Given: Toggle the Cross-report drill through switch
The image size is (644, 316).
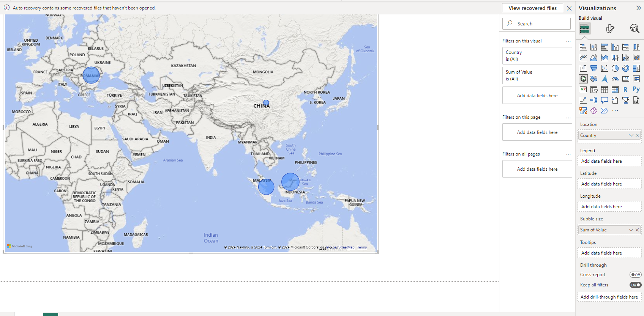Looking at the screenshot, I should pos(635,275).
